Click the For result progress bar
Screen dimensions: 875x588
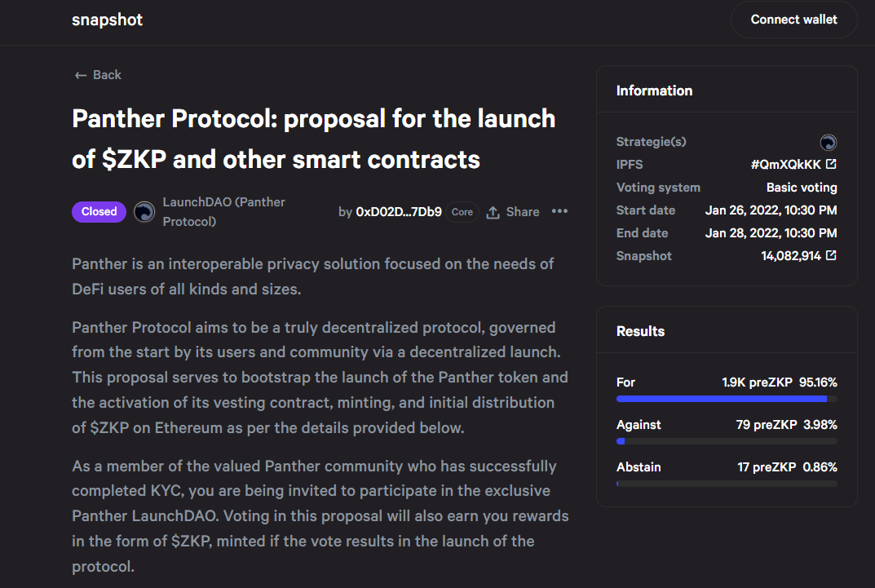click(727, 399)
